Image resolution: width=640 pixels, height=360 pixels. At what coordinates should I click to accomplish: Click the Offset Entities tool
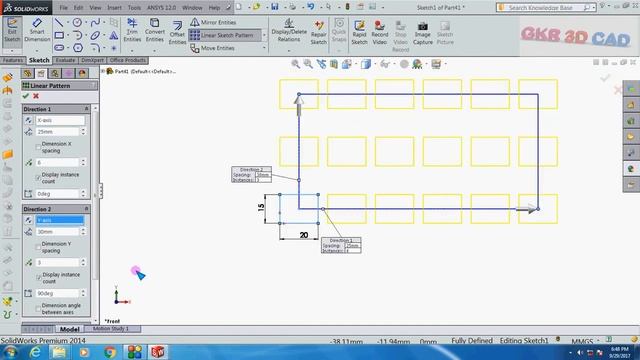tap(177, 33)
